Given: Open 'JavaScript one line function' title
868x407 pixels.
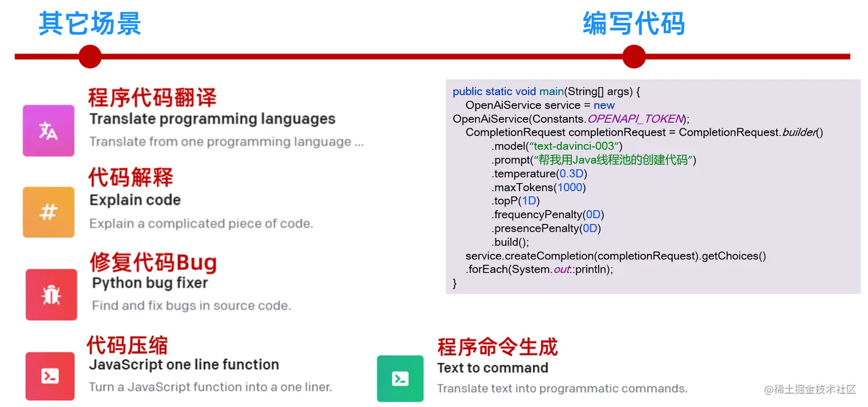Looking at the screenshot, I should click(x=184, y=365).
